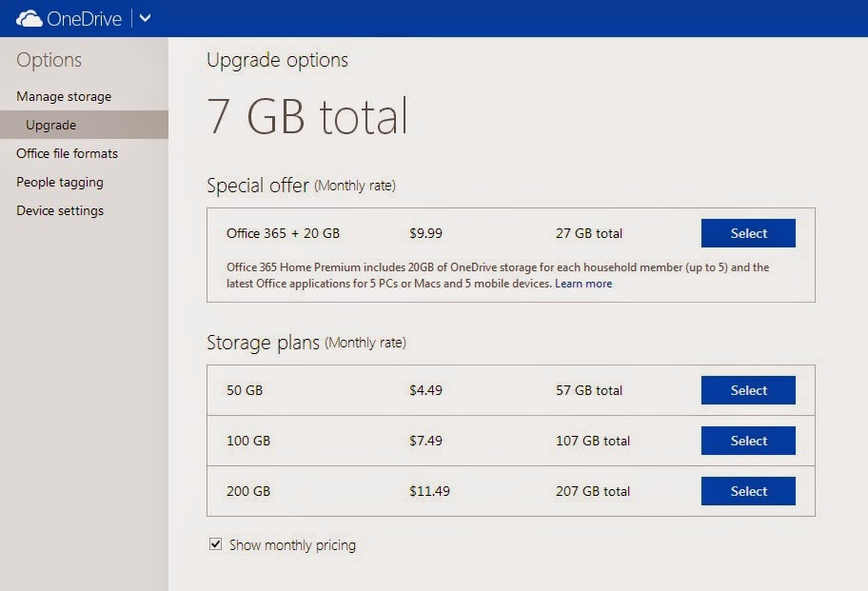868x591 pixels.
Task: Click the Options heading in the sidebar
Action: coord(48,60)
